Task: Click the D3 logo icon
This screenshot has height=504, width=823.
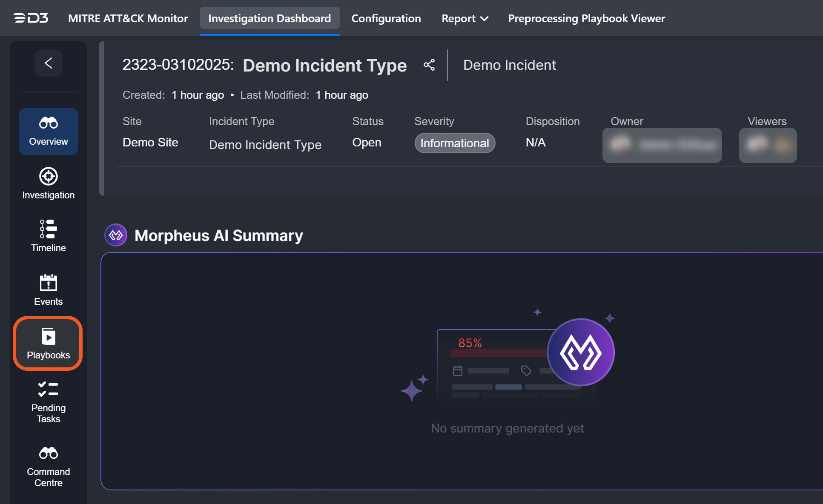Action: (x=31, y=18)
